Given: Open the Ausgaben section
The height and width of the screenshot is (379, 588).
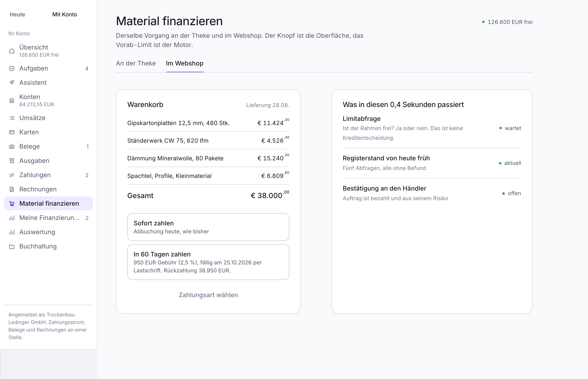Looking at the screenshot, I should pyautogui.click(x=49, y=161).
